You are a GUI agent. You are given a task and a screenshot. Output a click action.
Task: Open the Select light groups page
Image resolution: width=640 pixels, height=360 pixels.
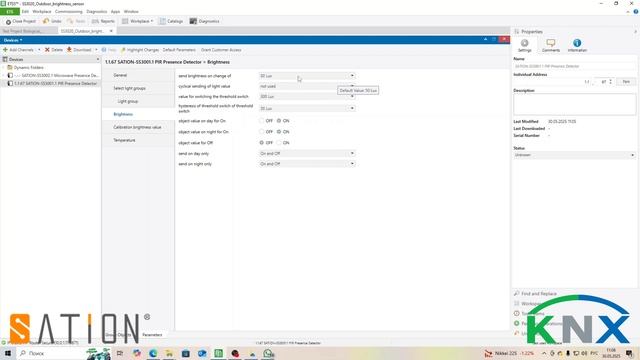pos(129,88)
